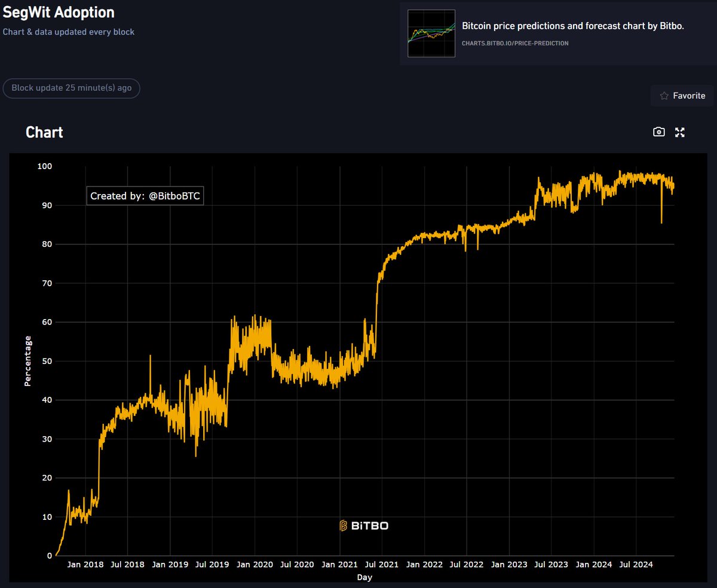The image size is (717, 588).
Task: Click the 0 y-axis tick label
Action: tap(49, 556)
